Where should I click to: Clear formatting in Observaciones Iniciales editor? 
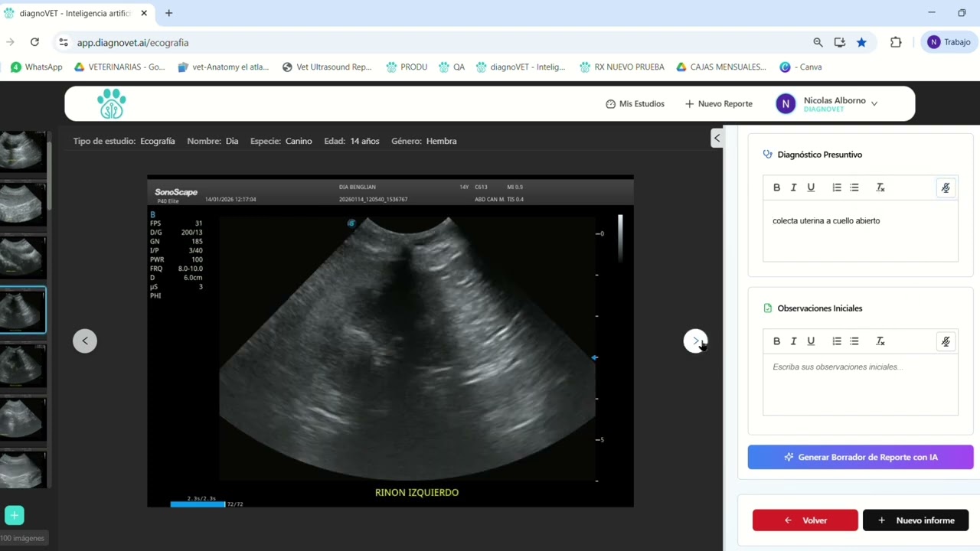(x=880, y=341)
